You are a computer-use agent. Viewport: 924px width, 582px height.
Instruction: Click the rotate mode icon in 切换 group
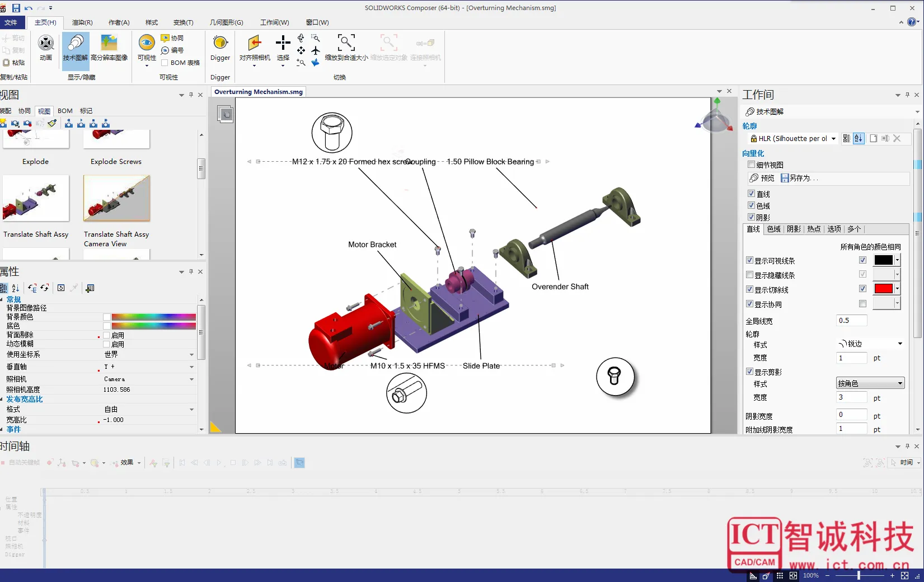pyautogui.click(x=301, y=38)
